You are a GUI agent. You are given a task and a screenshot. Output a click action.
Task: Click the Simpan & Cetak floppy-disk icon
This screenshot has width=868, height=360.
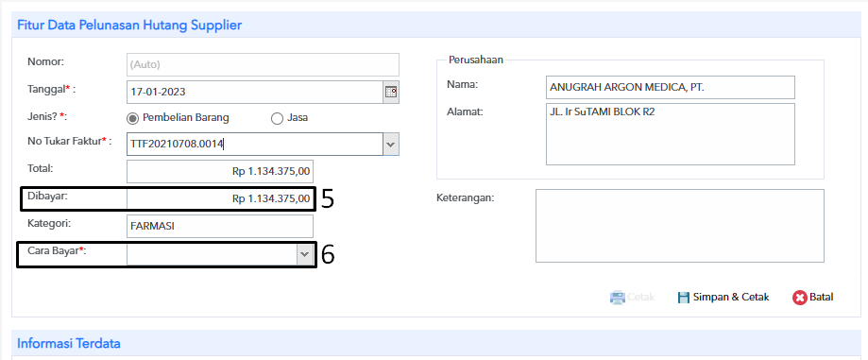pyautogui.click(x=684, y=298)
